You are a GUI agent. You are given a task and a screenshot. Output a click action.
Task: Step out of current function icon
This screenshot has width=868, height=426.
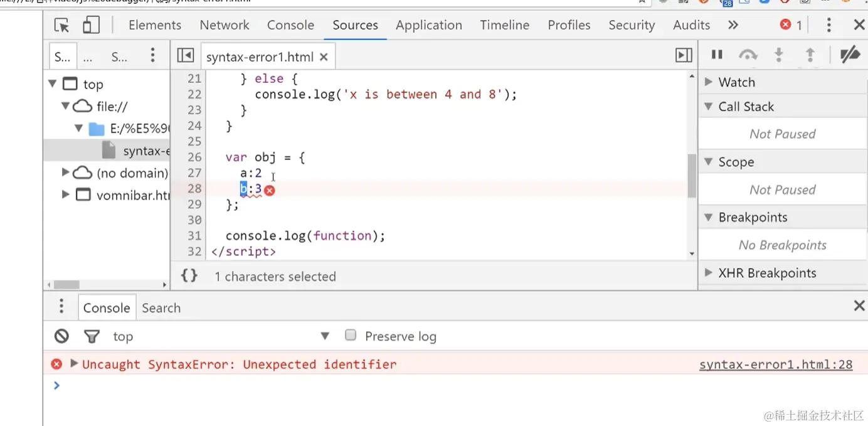click(810, 55)
